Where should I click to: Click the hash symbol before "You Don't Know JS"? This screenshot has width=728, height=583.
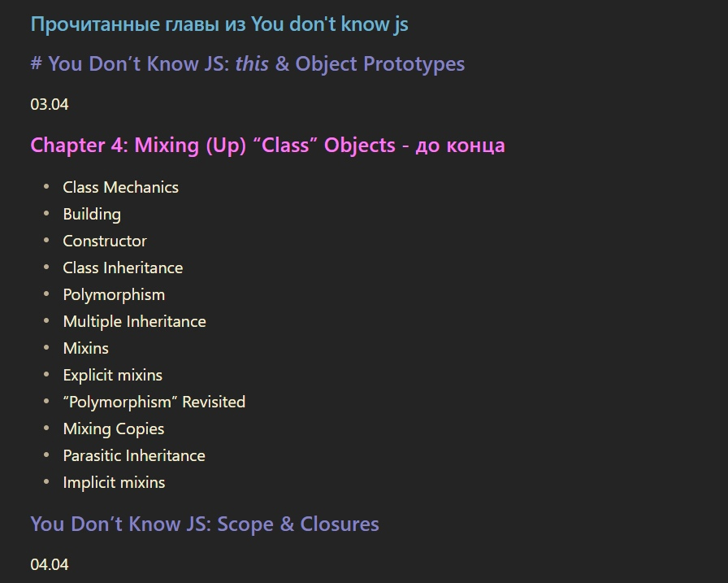36,64
